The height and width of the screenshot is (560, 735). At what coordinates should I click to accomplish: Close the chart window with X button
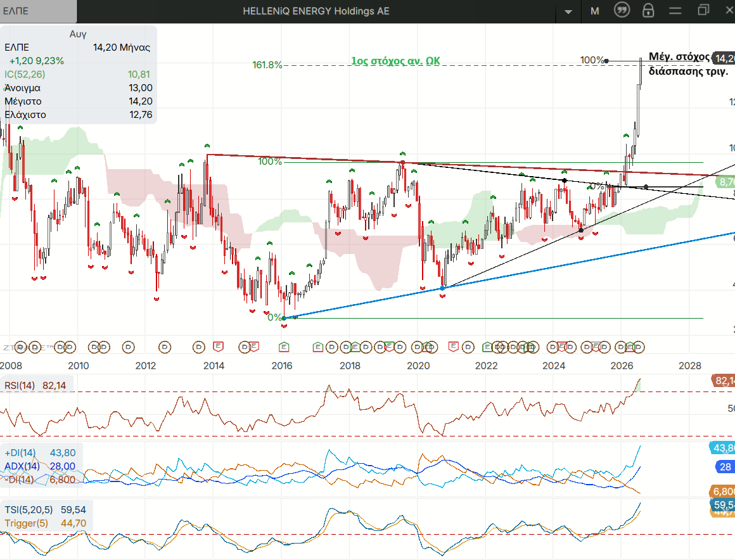(x=729, y=10)
